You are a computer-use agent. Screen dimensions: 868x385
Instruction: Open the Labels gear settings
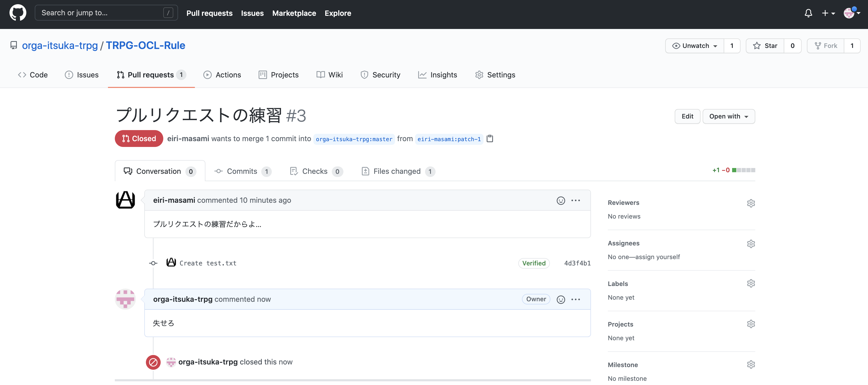(751, 284)
